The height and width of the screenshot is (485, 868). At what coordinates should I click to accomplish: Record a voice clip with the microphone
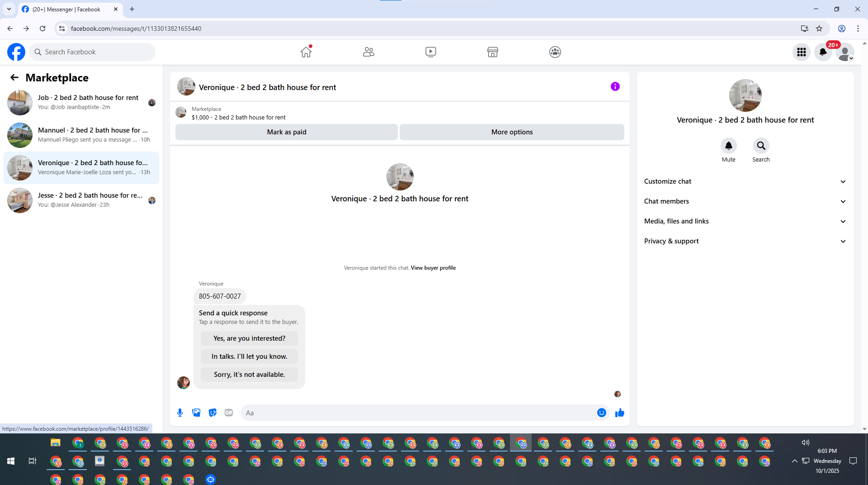click(x=180, y=413)
